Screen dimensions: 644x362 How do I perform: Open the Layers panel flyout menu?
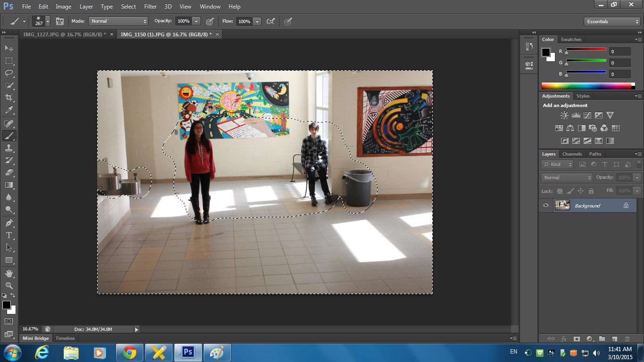point(638,154)
